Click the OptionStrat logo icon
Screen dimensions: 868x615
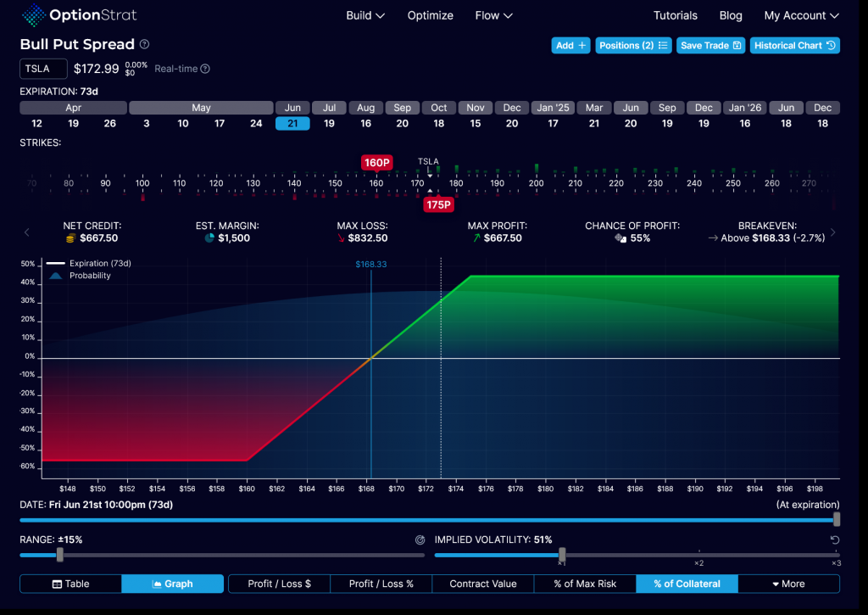coord(35,15)
